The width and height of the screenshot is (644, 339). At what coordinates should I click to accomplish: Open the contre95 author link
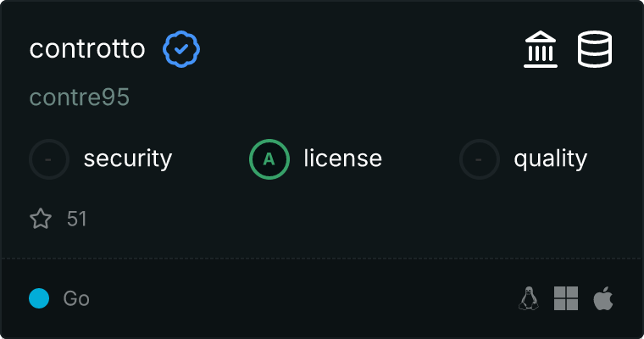pyautogui.click(x=80, y=97)
